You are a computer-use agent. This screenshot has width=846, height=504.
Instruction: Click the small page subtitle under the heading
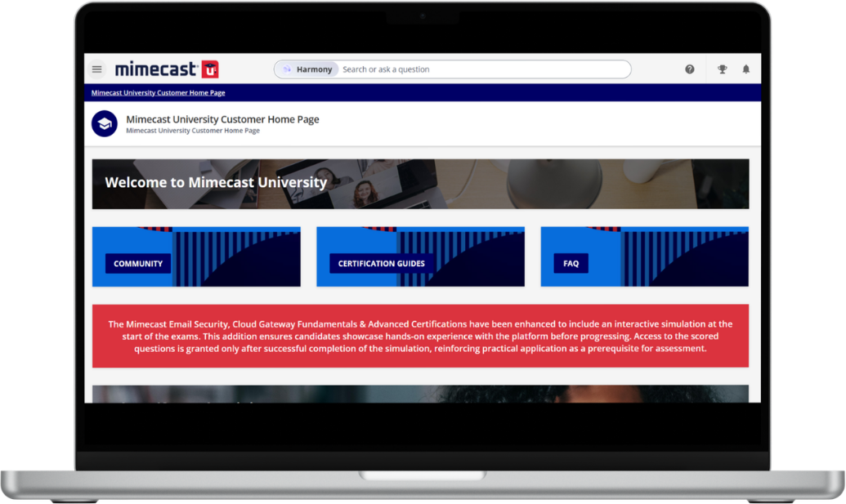coord(193,131)
